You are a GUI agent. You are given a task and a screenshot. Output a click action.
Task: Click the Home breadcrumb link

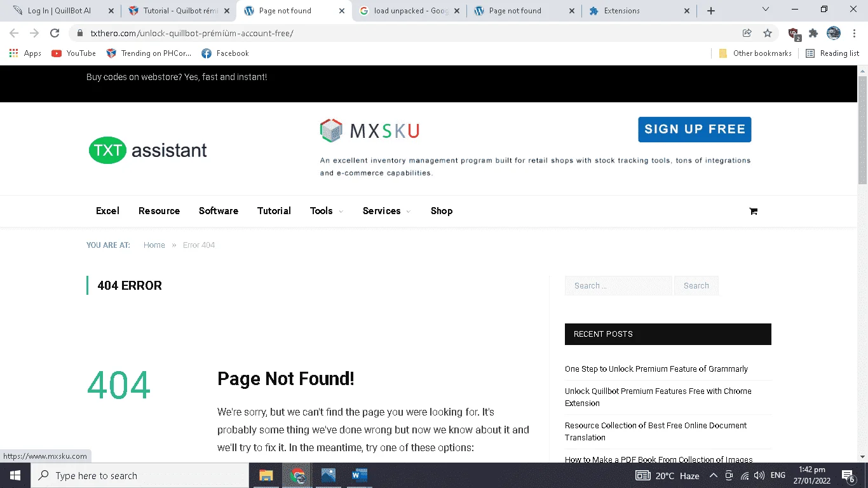[154, 245]
